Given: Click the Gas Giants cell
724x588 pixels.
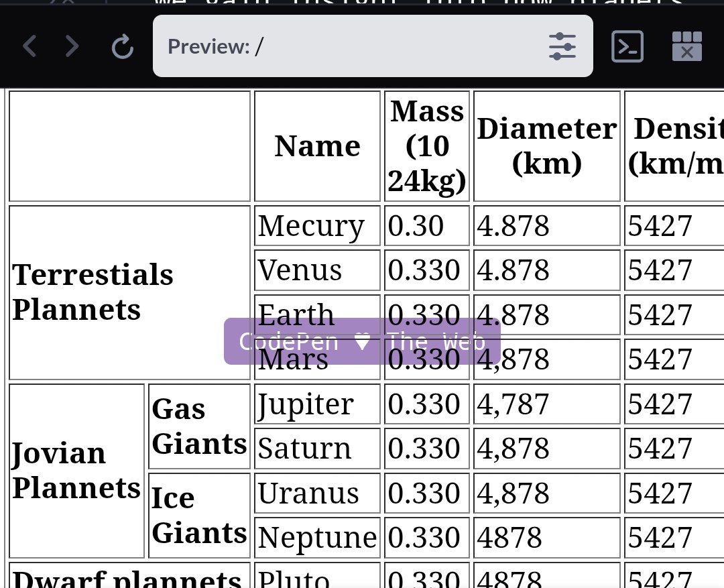Looking at the screenshot, I should [200, 426].
